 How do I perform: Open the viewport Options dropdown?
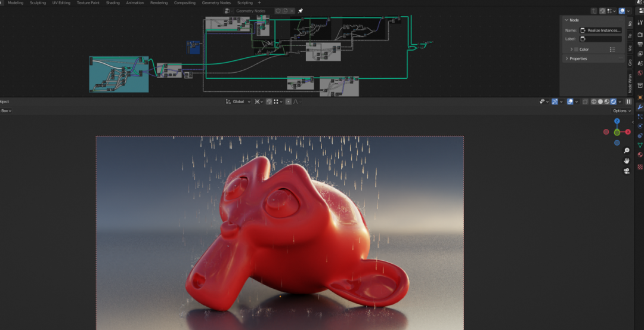click(621, 111)
